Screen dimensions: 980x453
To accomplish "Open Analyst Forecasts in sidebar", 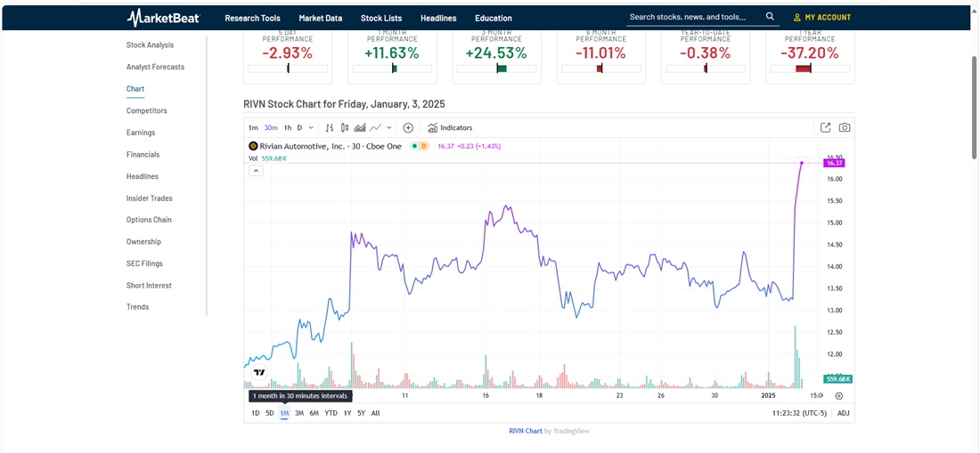I will [155, 67].
